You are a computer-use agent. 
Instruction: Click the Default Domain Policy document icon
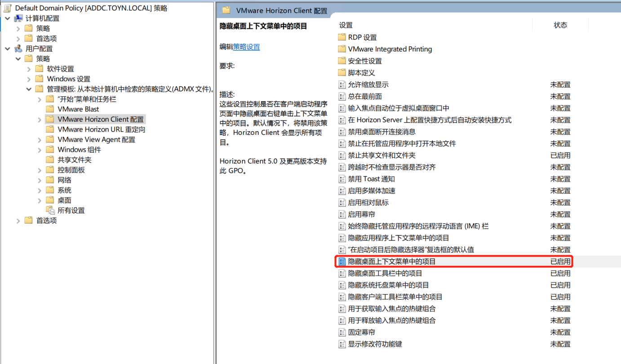[x=8, y=8]
